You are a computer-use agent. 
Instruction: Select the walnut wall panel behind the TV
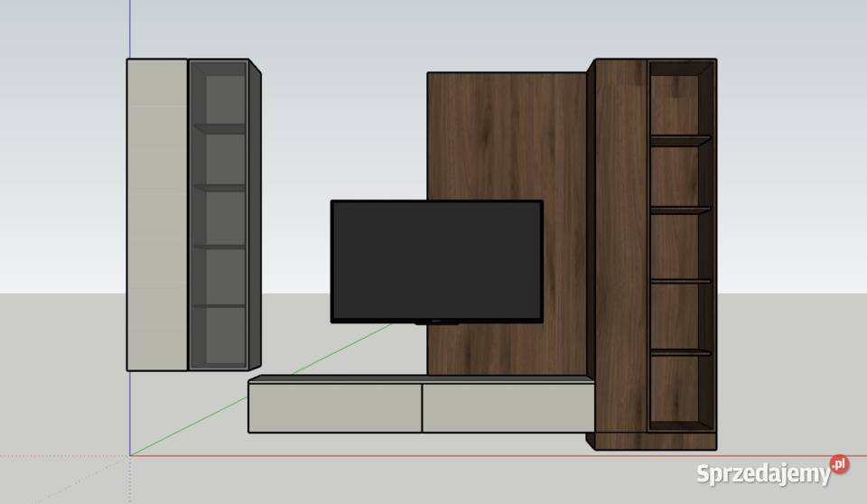coord(506,135)
